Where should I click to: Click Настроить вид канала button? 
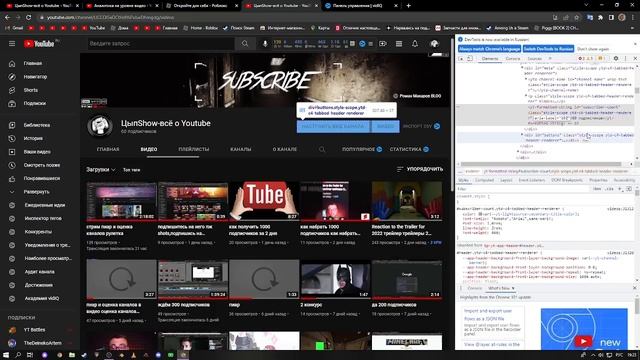point(333,126)
